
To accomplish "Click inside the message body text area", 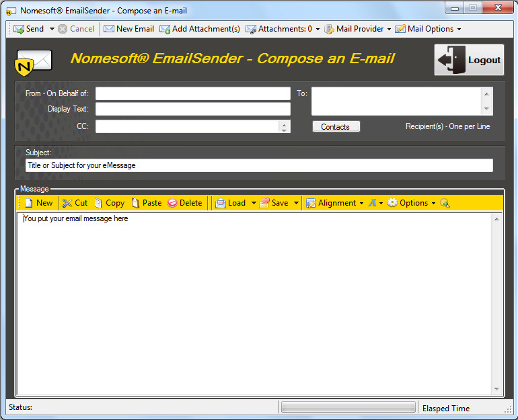I will [x=254, y=304].
